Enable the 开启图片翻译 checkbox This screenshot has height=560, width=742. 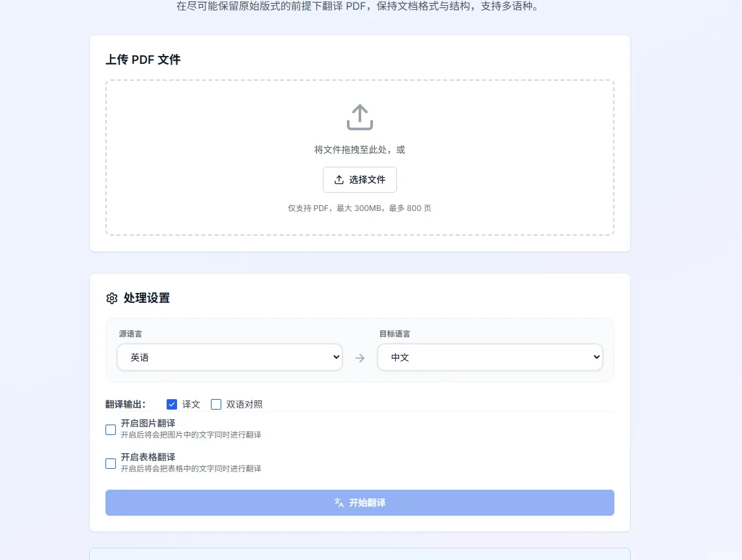point(110,430)
